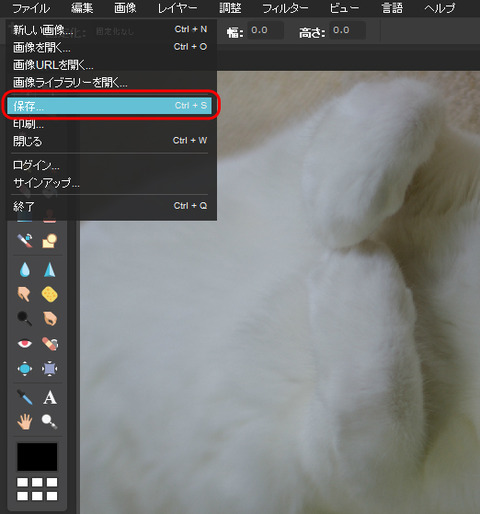This screenshot has height=514, width=480.
Task: Open the black main color swatch
Action: coord(37,457)
